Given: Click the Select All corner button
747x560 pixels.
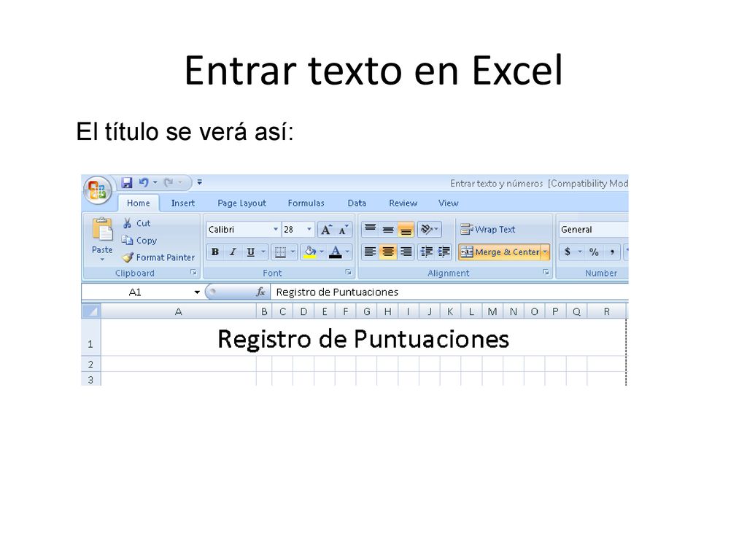Looking at the screenshot, I should [91, 311].
